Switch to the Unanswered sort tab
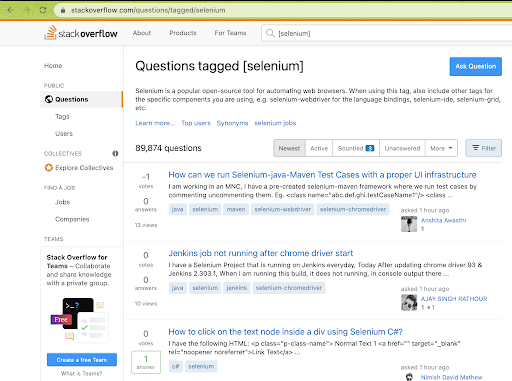This screenshot has width=512, height=381. click(x=402, y=148)
